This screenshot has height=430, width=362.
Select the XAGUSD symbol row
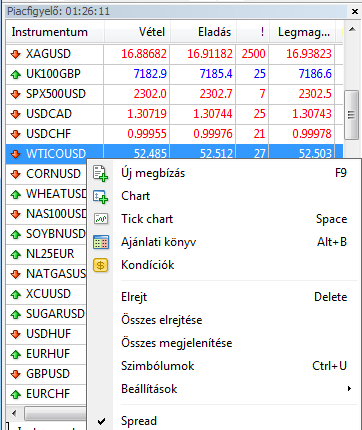tap(175, 54)
